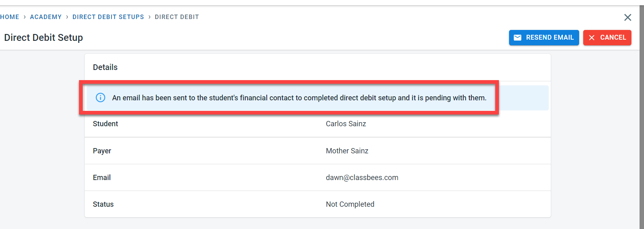Click the Status row label
This screenshot has width=644, height=229.
(x=103, y=204)
